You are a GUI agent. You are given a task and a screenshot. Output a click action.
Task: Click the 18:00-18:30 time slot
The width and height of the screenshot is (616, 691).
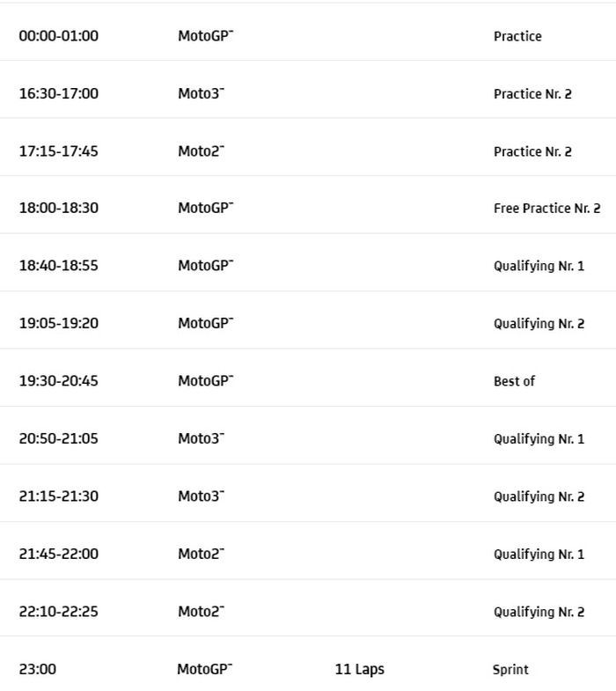pyautogui.click(x=59, y=209)
